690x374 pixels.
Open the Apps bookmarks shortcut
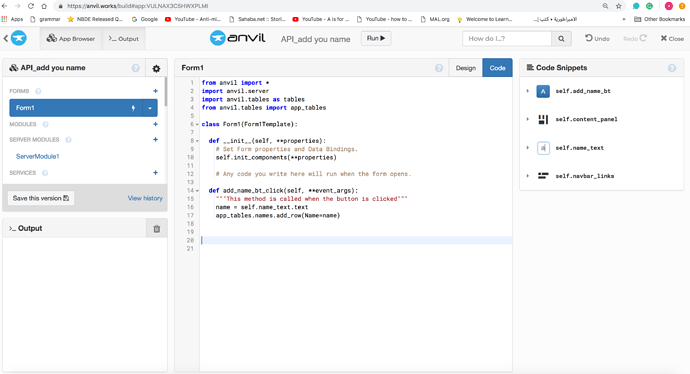click(12, 19)
